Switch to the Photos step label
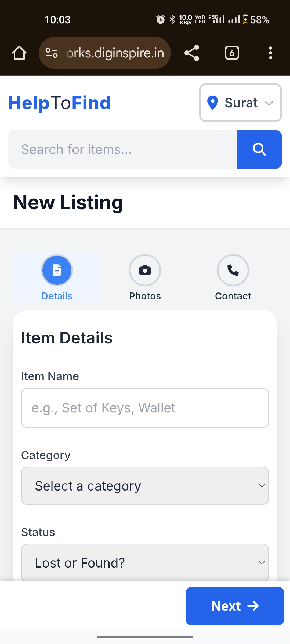The image size is (290, 644). (145, 296)
